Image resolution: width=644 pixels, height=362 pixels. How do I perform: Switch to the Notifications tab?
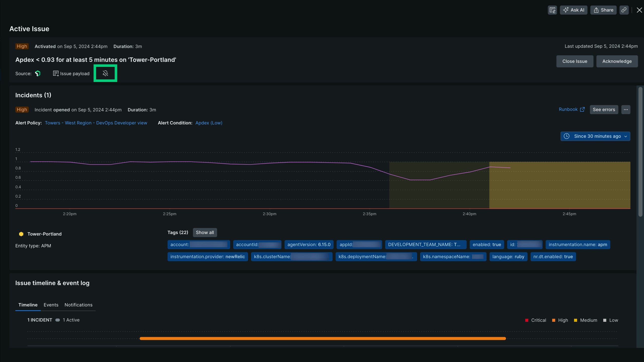[78, 305]
